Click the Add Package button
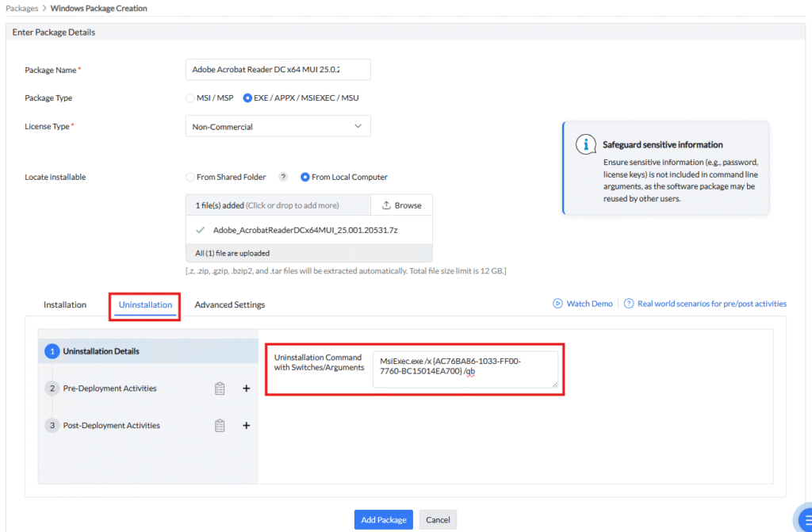The image size is (812, 532). 384,520
